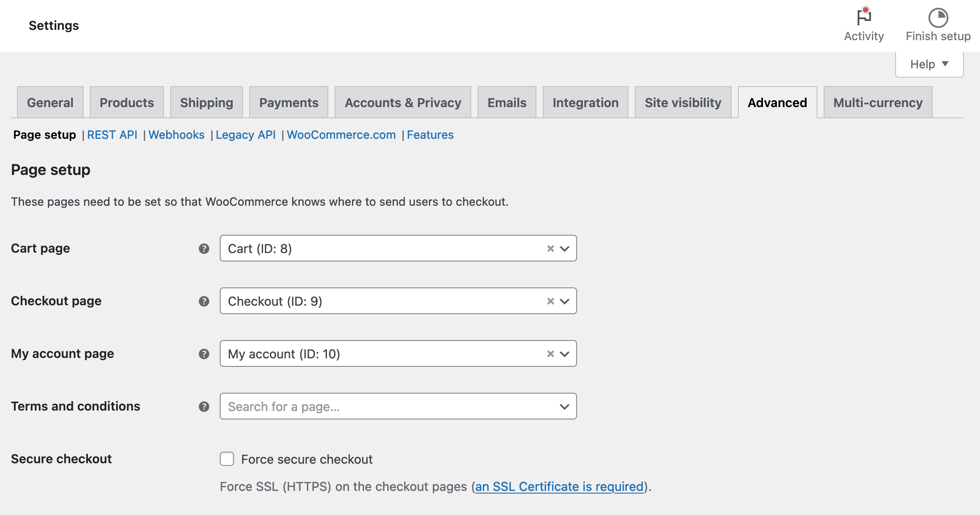Switch to the Payments tab
This screenshot has width=980, height=515.
[289, 102]
